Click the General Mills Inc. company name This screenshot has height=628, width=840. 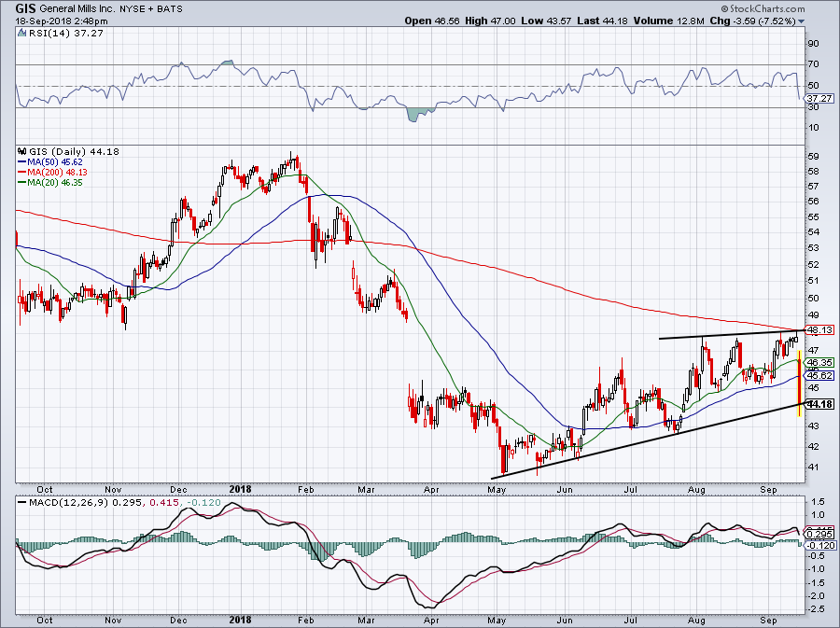pyautogui.click(x=78, y=9)
